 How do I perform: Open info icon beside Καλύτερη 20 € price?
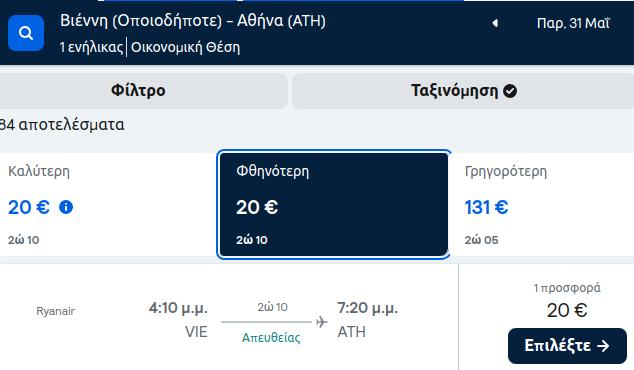click(x=66, y=207)
